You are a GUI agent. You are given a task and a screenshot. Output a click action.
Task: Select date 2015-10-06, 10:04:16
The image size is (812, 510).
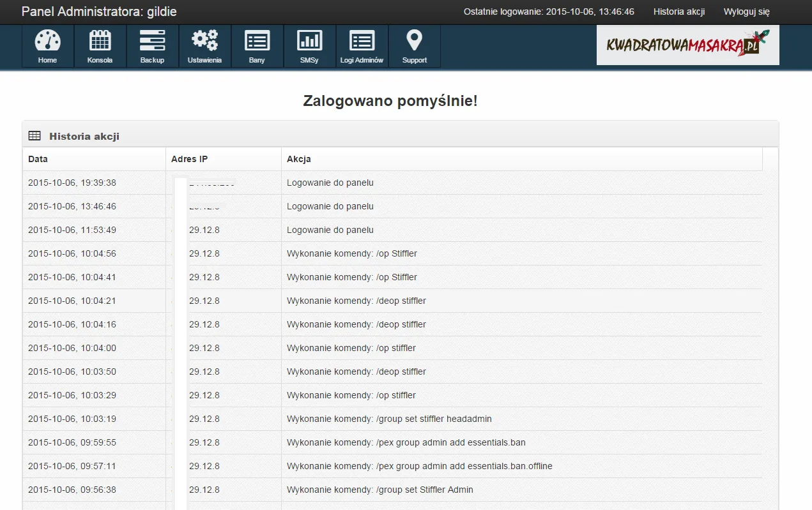click(x=72, y=324)
